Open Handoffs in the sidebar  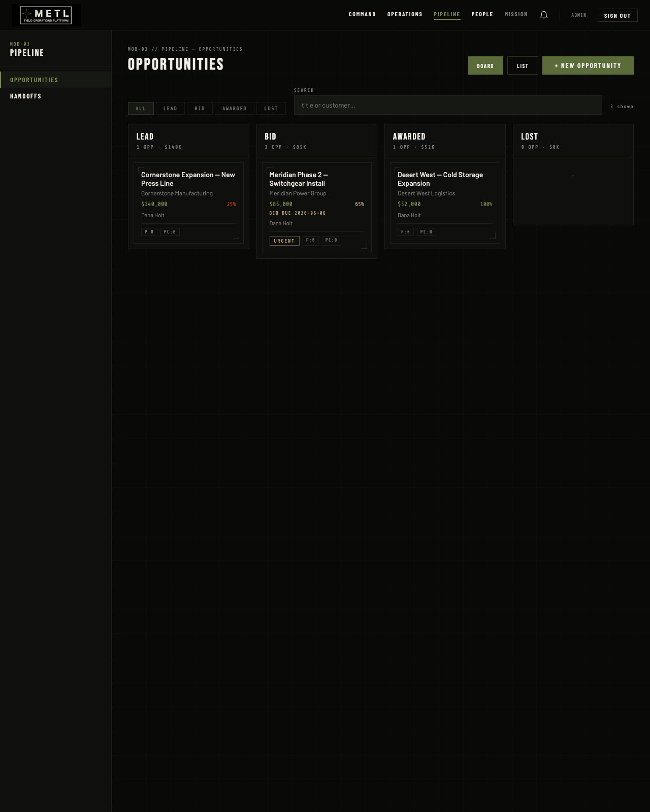pyautogui.click(x=56, y=96)
